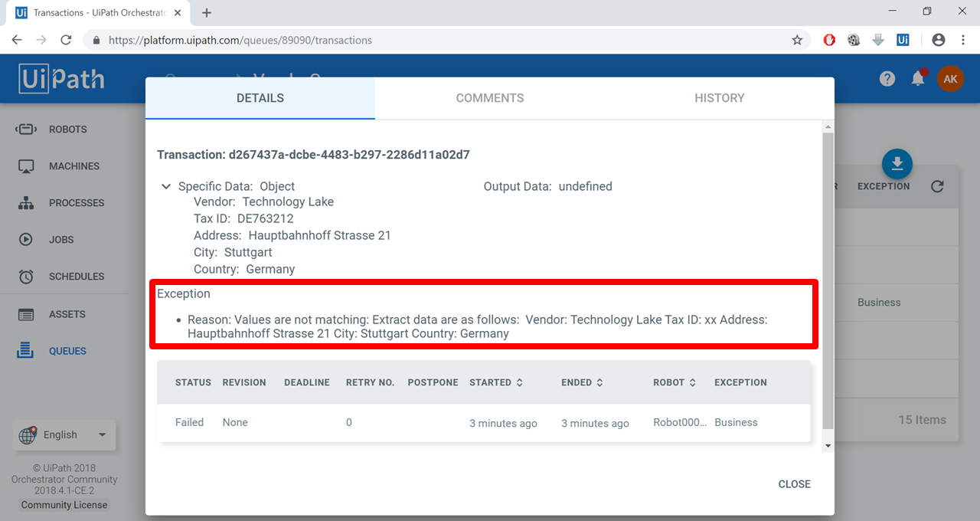Screen dimensions: 980x521
Task: Open Chrome three-dot menu
Action: 963,40
